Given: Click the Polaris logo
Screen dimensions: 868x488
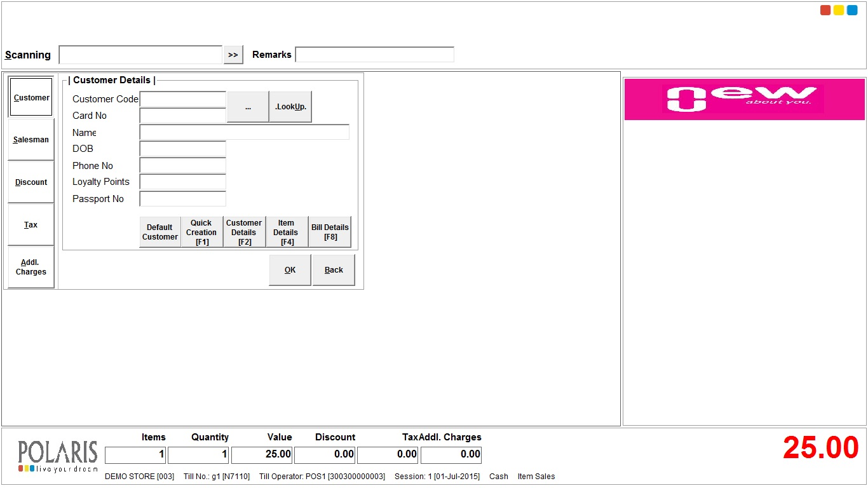Looking at the screenshot, I should [x=58, y=456].
